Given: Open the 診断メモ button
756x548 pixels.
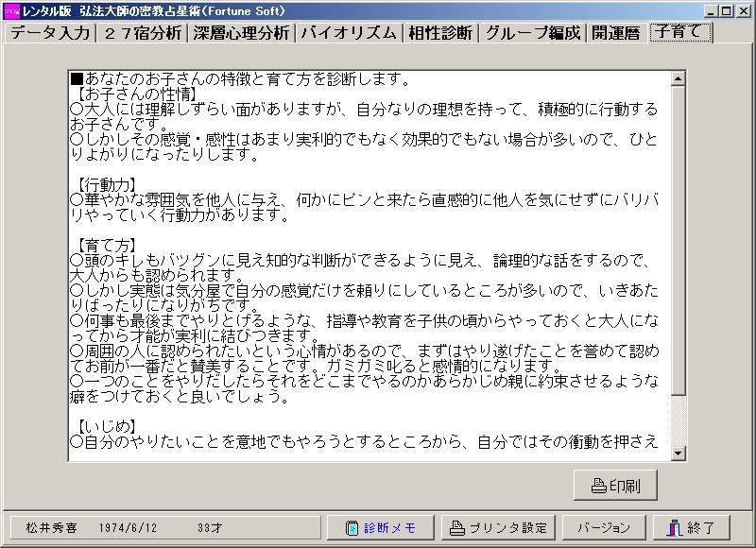Looking at the screenshot, I should pos(381,528).
